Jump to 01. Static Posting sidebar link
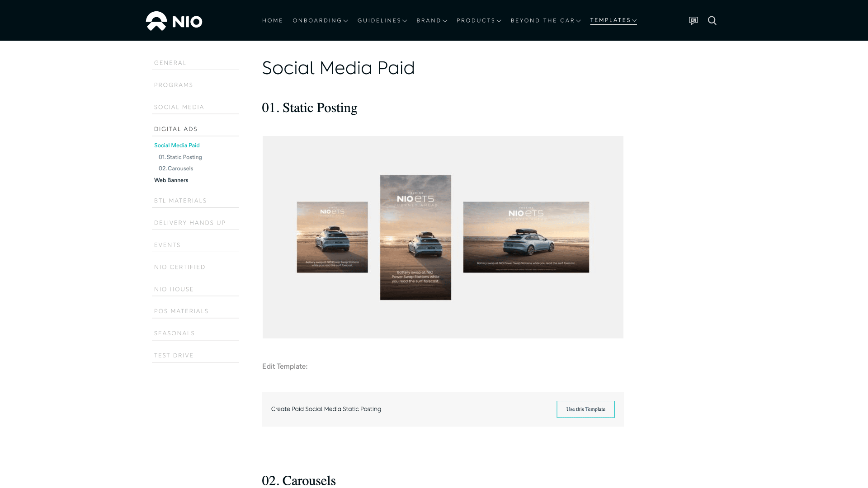The width and height of the screenshot is (868, 488). (x=180, y=157)
